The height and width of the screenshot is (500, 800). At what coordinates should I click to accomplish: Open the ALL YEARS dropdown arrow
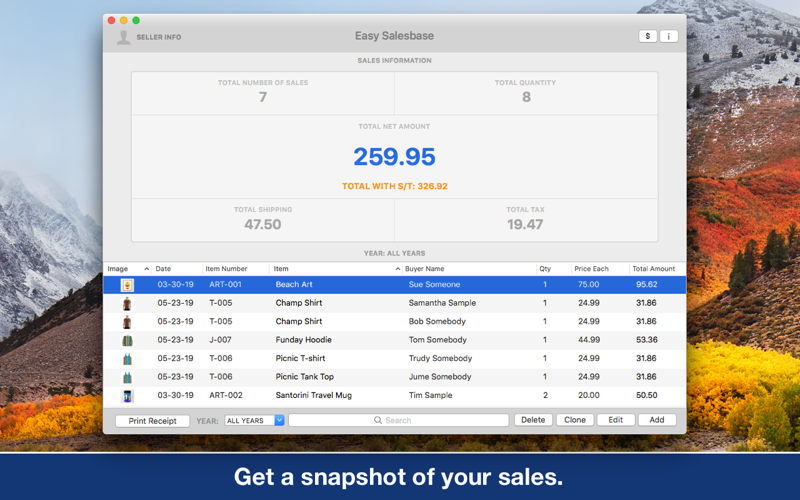279,420
